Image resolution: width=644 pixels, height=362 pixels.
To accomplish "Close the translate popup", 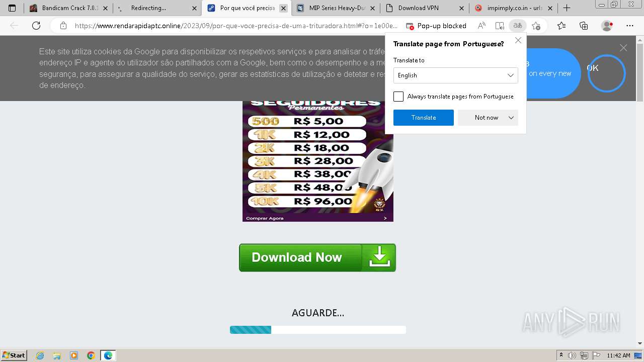I will tap(518, 41).
